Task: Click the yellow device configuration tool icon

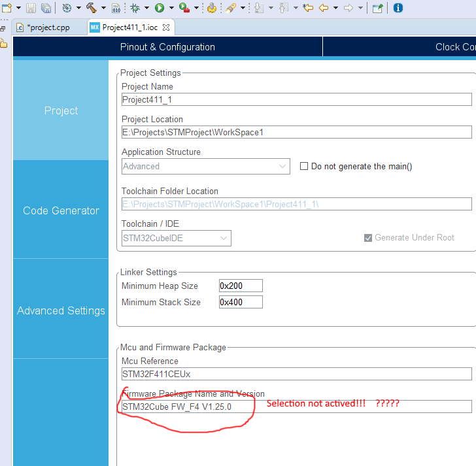Action: (x=212, y=8)
